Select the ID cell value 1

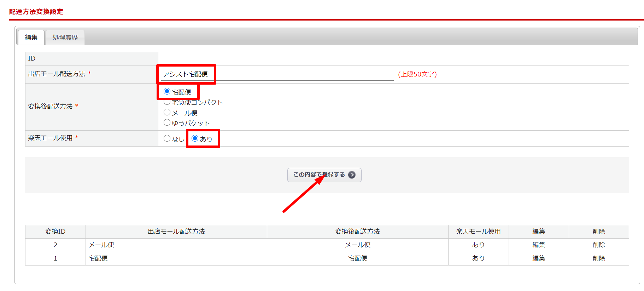[55, 258]
